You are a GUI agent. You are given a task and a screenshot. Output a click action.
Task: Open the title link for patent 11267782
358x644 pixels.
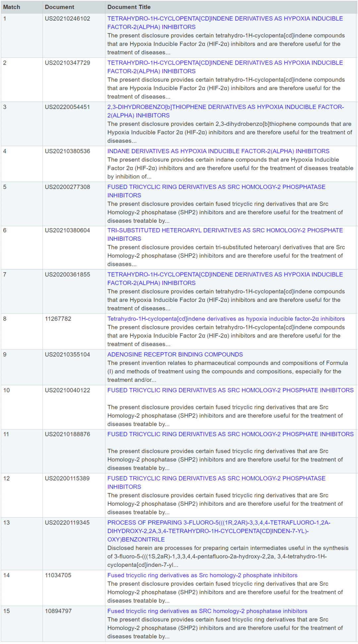(x=226, y=319)
